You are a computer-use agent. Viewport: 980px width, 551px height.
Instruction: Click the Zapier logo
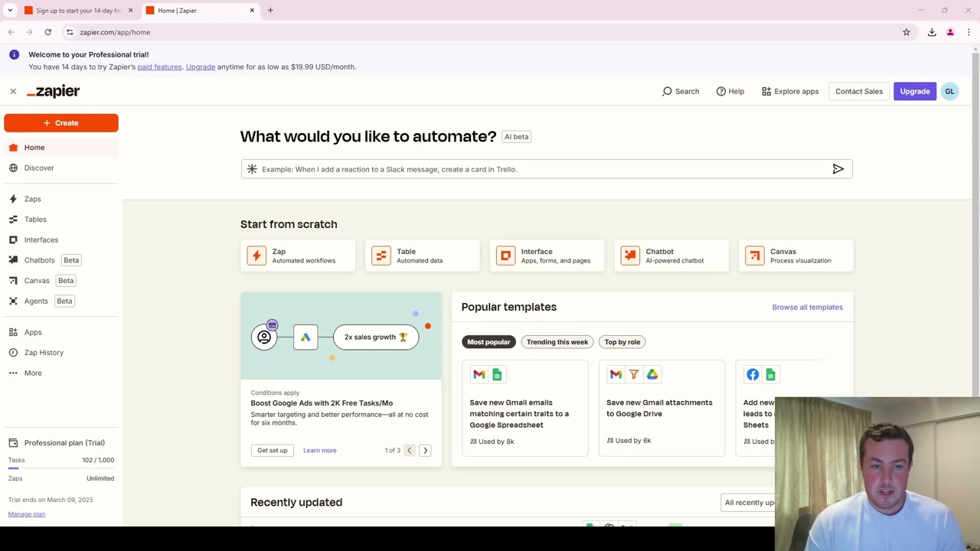(x=53, y=91)
